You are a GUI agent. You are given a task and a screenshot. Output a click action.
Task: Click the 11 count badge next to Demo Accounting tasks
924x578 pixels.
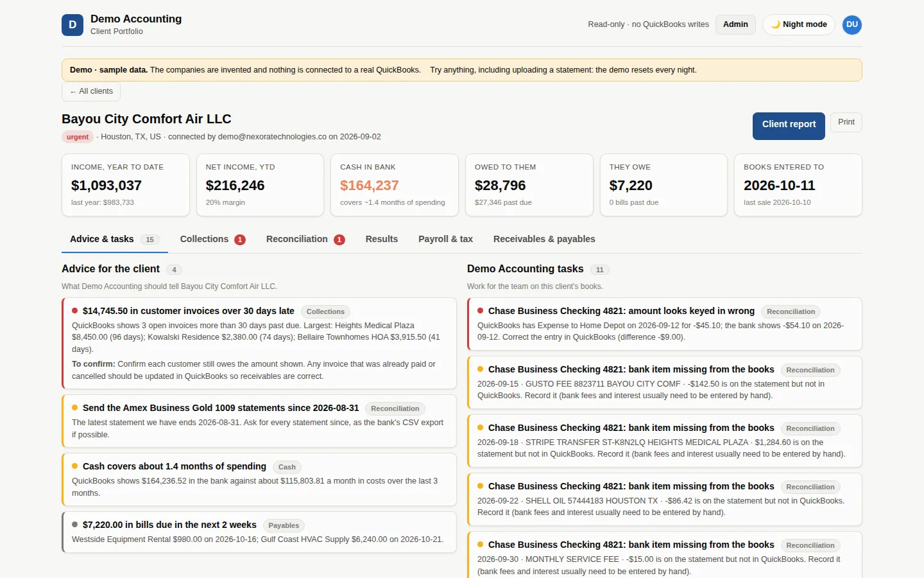pyautogui.click(x=600, y=270)
